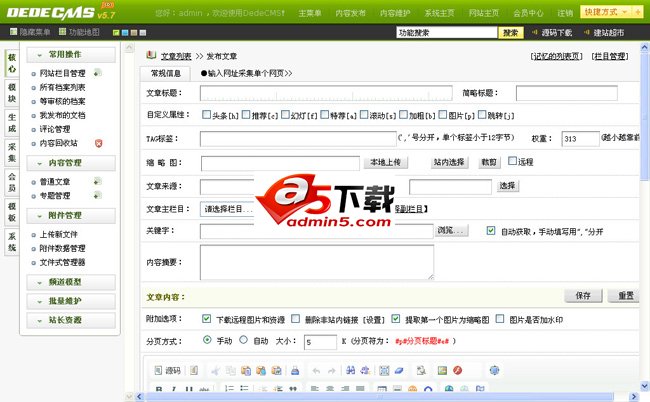Click the add icon next to 专题管理

point(97,195)
